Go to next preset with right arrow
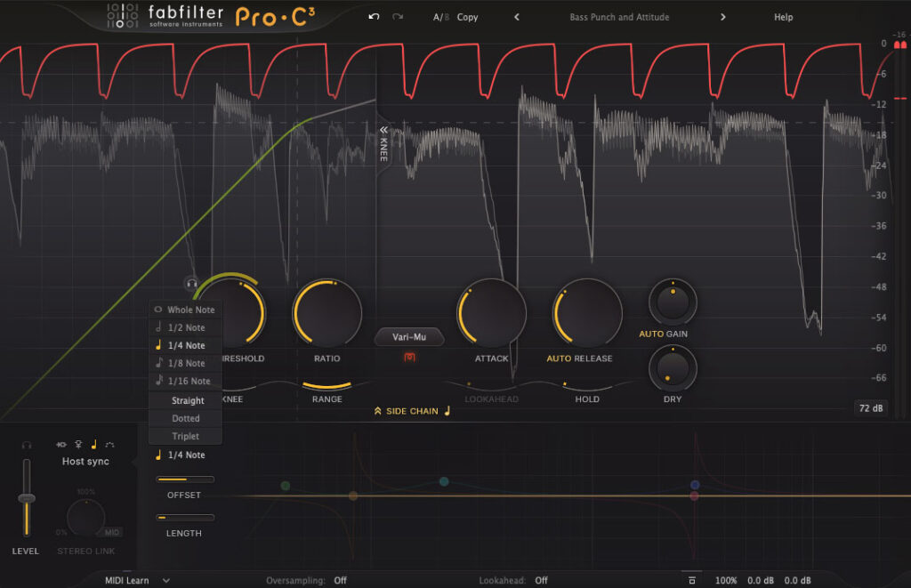Screen dimensions: 911x588 [x=722, y=17]
